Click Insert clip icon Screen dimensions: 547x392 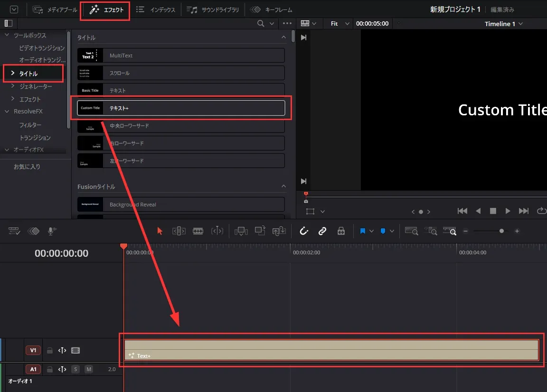[241, 231]
